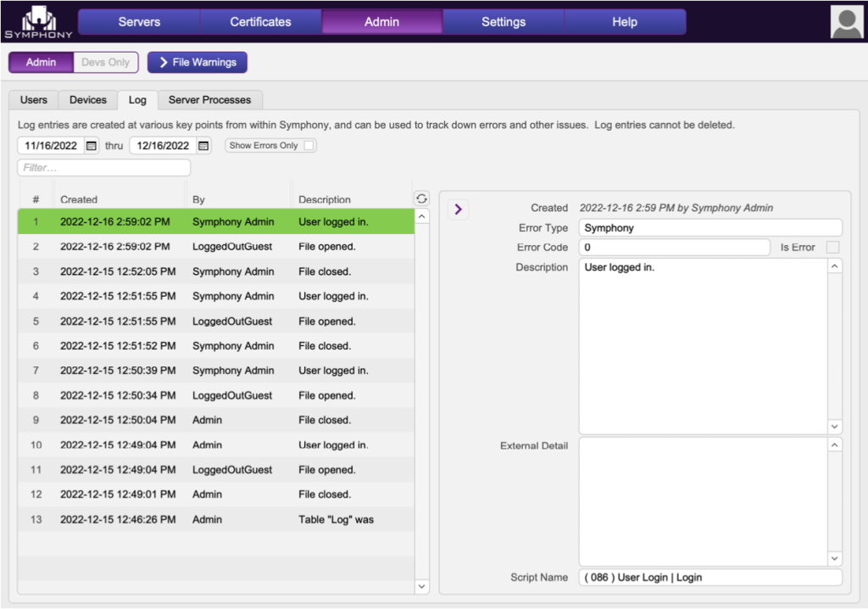
Task: View the Server Processes tab
Action: point(209,99)
